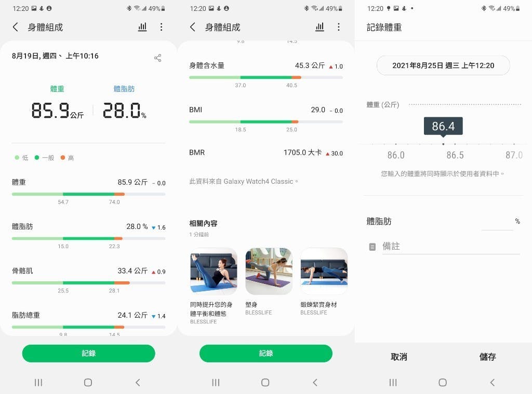Tap battery 49% indicator in right screen
Screen dimensions: 532x394
coord(512,8)
